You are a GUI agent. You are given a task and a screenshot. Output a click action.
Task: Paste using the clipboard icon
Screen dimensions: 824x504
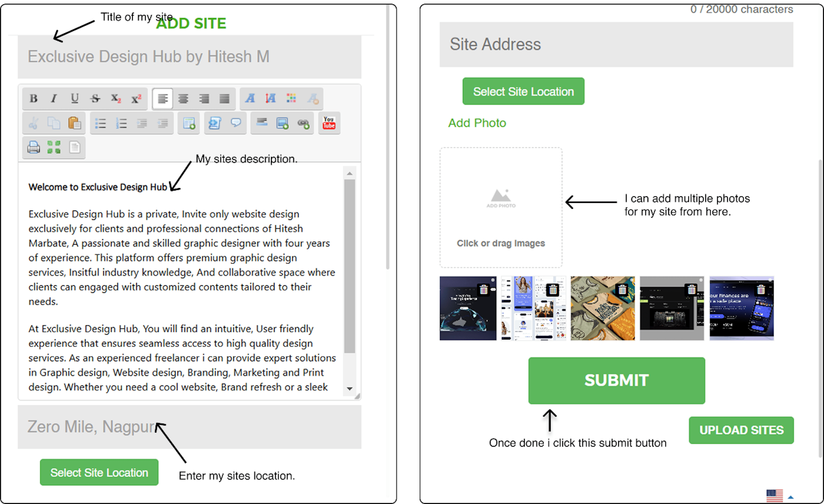[75, 123]
